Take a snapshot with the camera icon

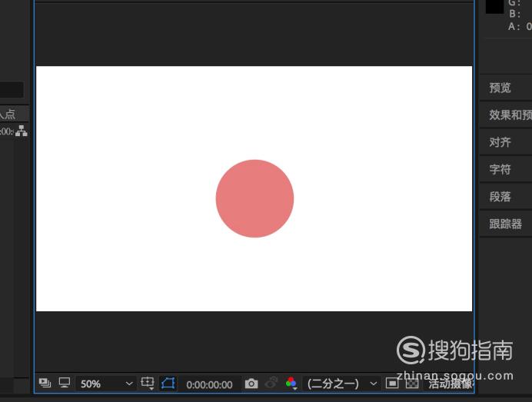(251, 384)
